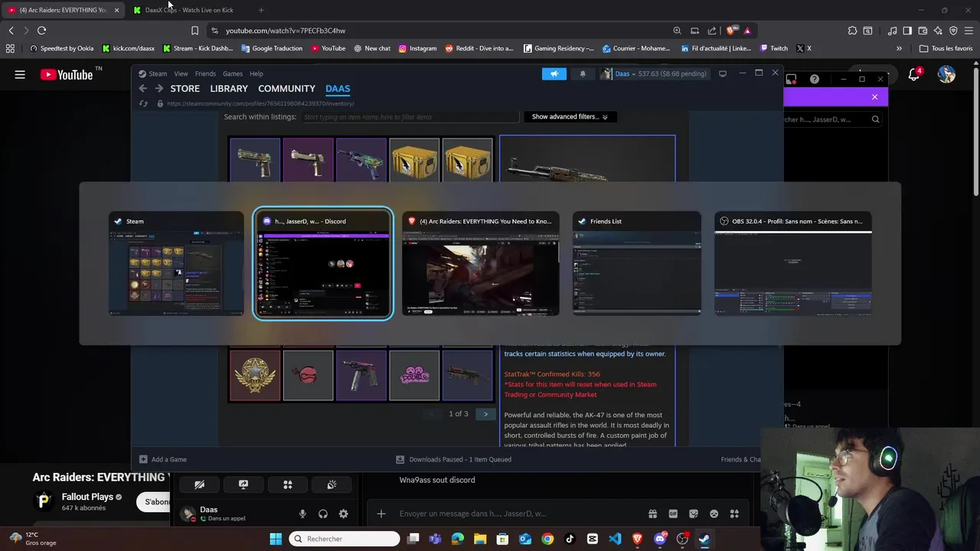The height and width of the screenshot is (551, 980).
Task: Select the OBS 32.0.4 window thumbnail
Action: (793, 264)
